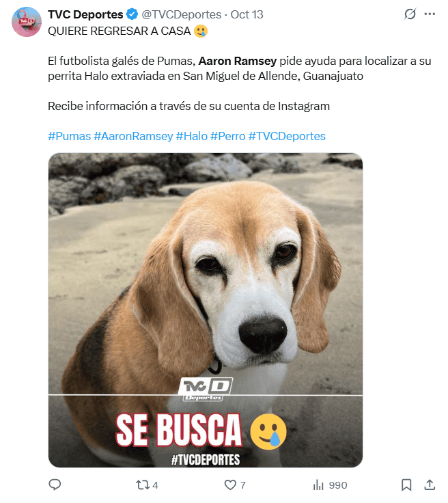The height and width of the screenshot is (503, 448).
Task: Open the Grok explain circle-slash icon
Action: tap(410, 14)
